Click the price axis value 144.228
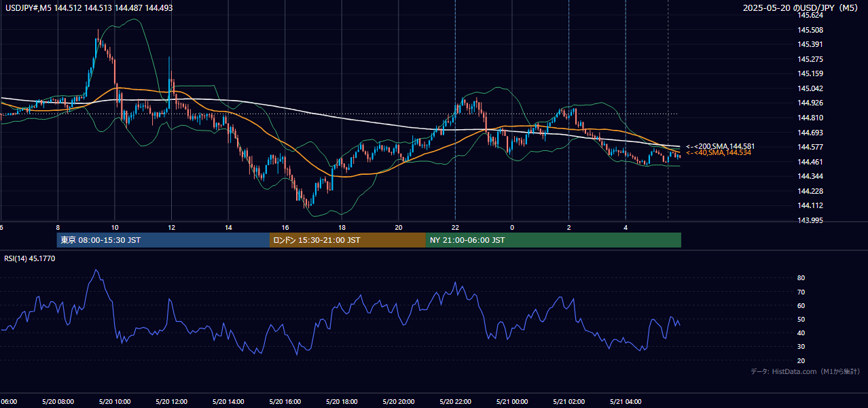 click(x=811, y=191)
